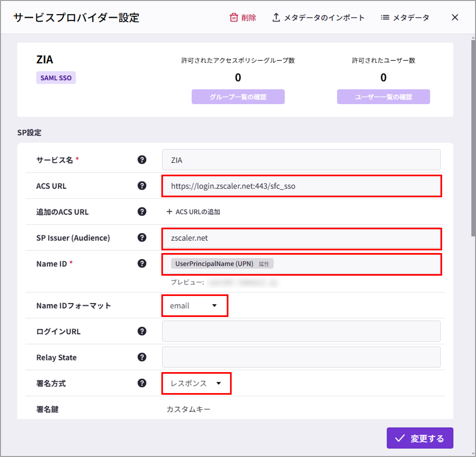This screenshot has width=476, height=457.
Task: Click the UserPrincipalName (UPN) attribute chip
Action: coord(222,263)
